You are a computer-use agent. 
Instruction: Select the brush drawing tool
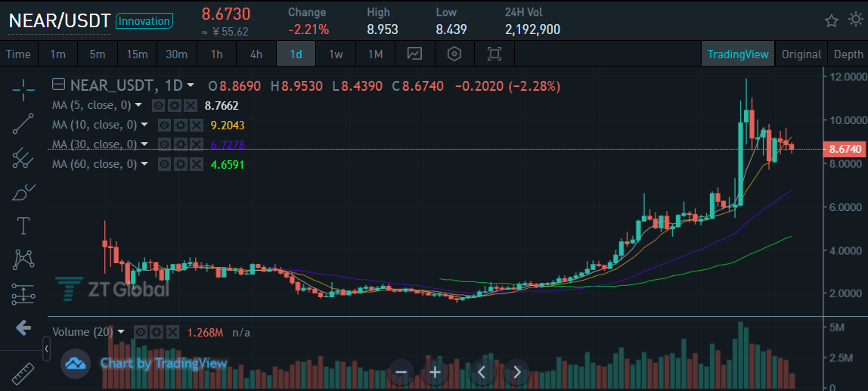pyautogui.click(x=23, y=192)
